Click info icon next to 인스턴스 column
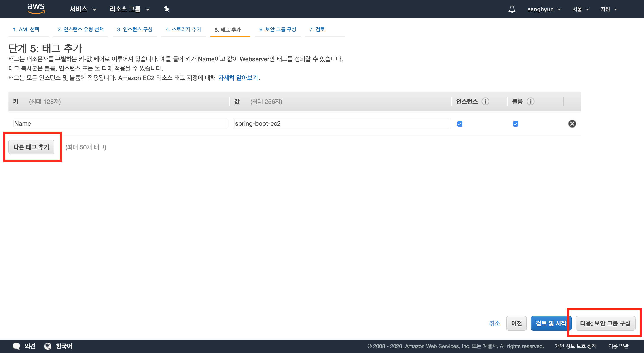This screenshot has height=353, width=644. [x=485, y=101]
